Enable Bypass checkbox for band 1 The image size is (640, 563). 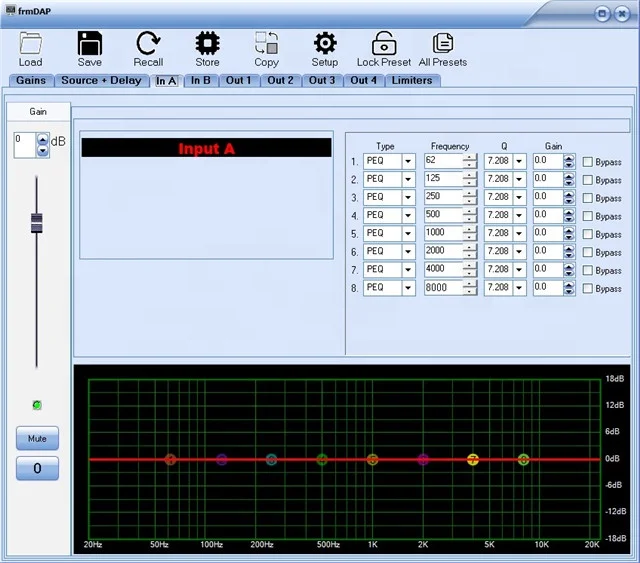[588, 162]
